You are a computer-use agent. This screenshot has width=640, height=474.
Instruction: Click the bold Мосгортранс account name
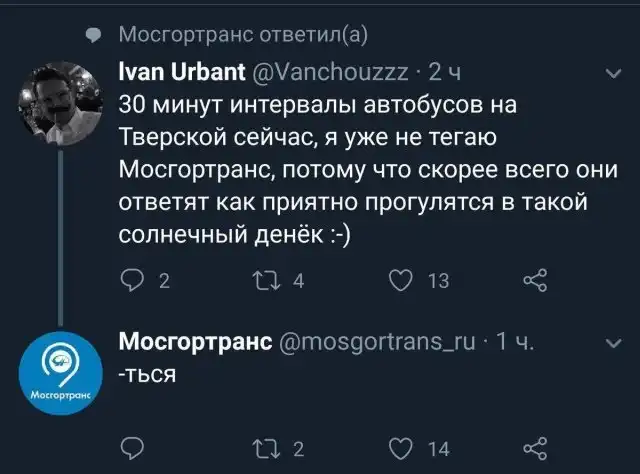coord(196,343)
